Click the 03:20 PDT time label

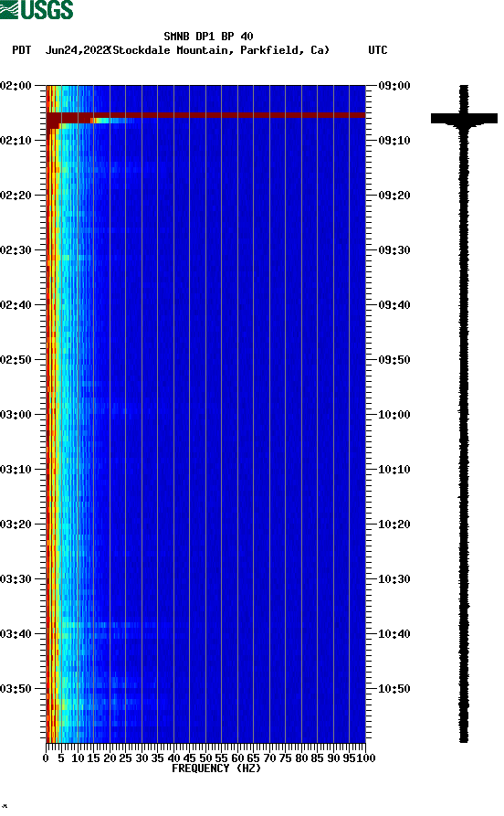coord(16,525)
